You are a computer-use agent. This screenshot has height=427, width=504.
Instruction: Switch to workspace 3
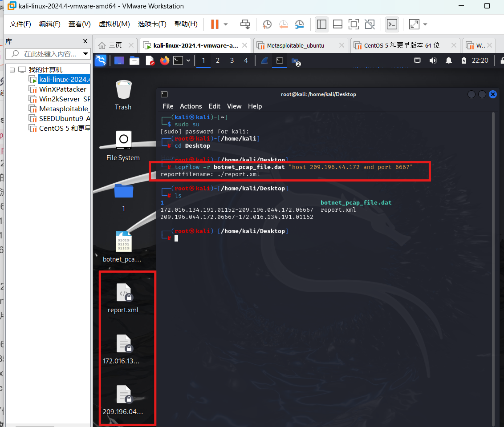point(232,60)
